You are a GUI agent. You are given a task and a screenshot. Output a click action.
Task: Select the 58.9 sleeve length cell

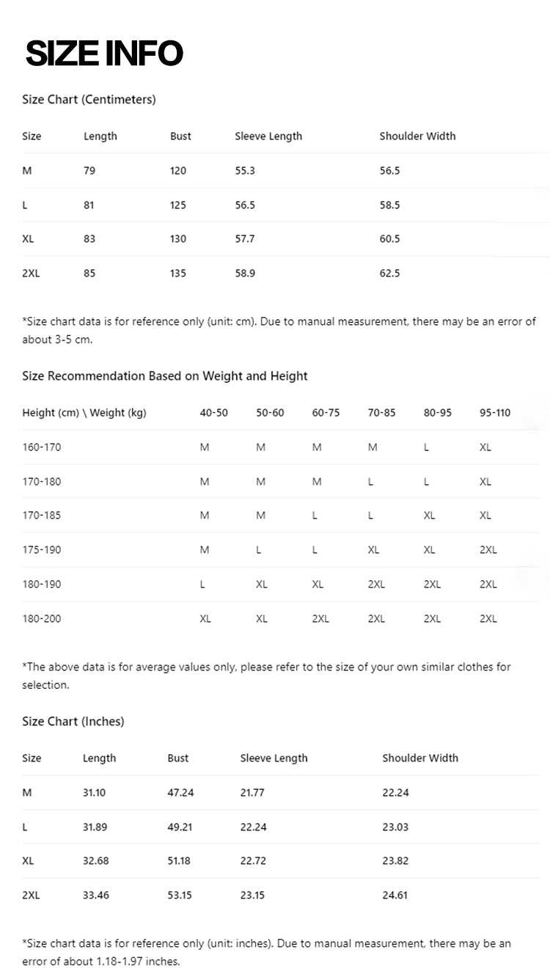click(x=245, y=274)
